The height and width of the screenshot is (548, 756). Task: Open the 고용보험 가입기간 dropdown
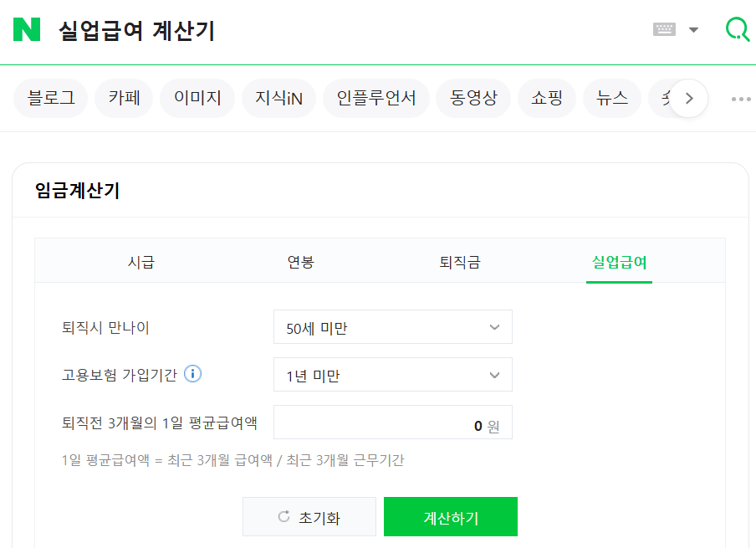click(x=392, y=374)
